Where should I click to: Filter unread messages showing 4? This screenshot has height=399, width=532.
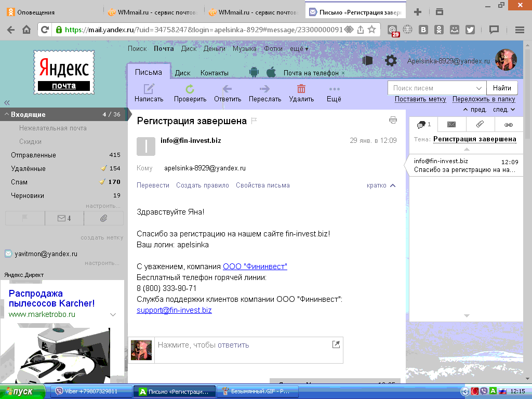click(x=64, y=218)
